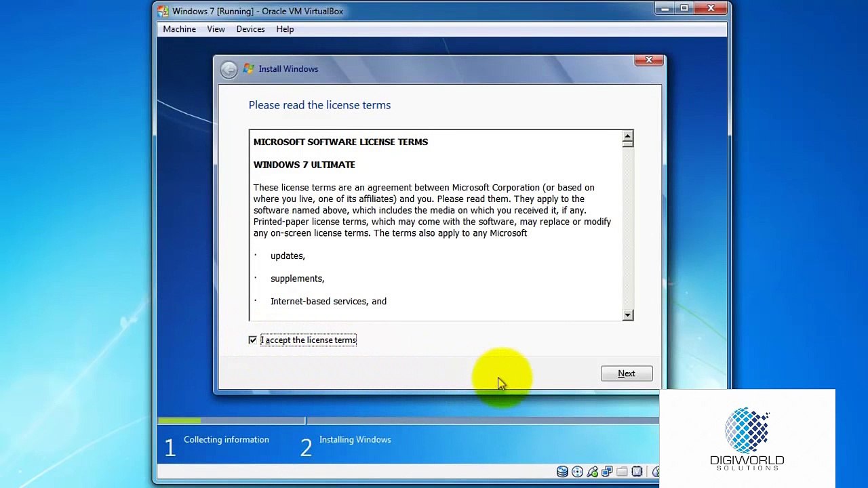Image resolution: width=868 pixels, height=488 pixels.
Task: Open the Help menu
Action: (285, 29)
